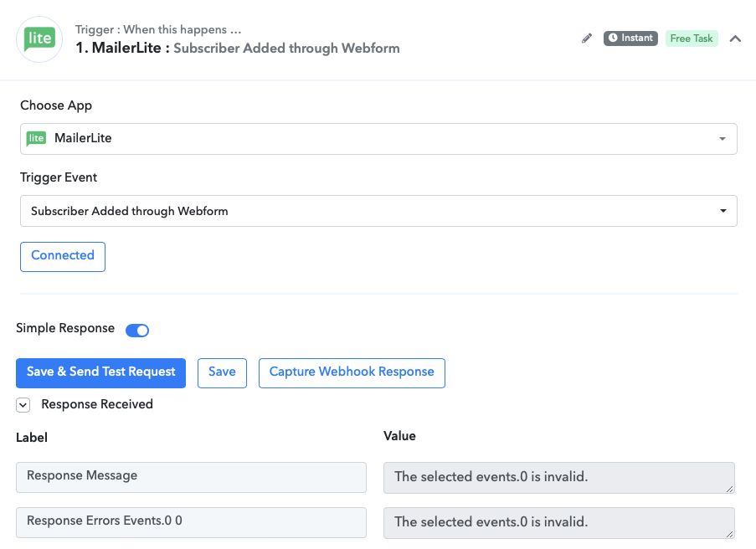Click the Response Errors Events.0 0 field
Image resolution: width=756 pixels, height=549 pixels.
pyautogui.click(x=191, y=522)
